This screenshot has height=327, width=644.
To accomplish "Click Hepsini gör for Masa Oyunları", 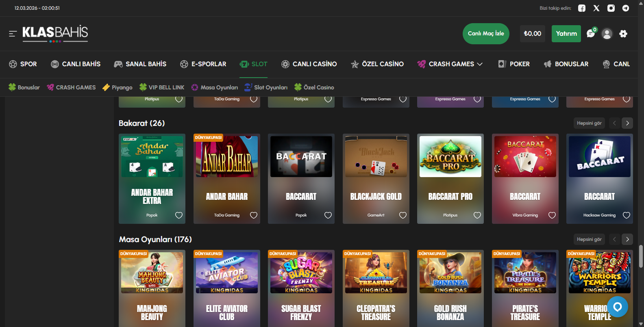I will tap(589, 239).
